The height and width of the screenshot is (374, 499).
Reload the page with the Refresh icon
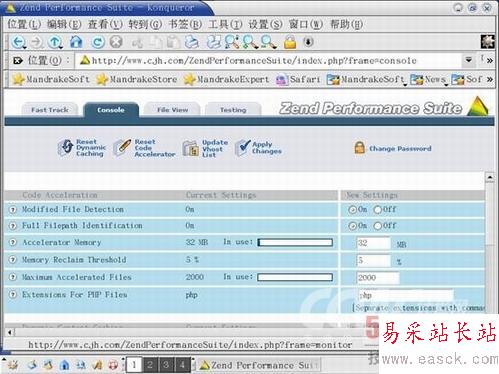point(98,42)
